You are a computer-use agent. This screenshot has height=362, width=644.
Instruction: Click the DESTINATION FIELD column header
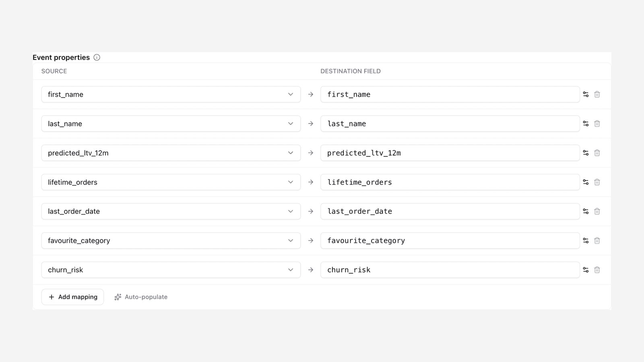click(351, 71)
